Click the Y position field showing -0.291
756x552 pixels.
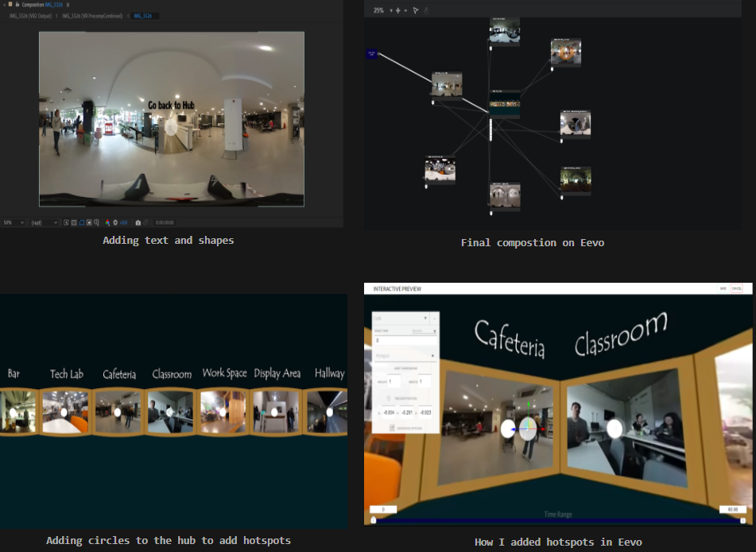407,412
